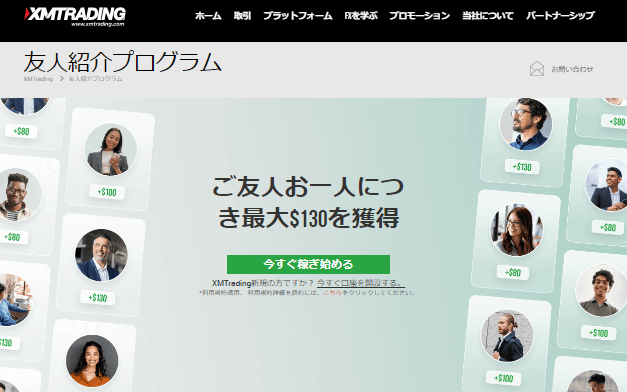Open the 取引 menu item
This screenshot has height=392, width=627.
pos(242,16)
